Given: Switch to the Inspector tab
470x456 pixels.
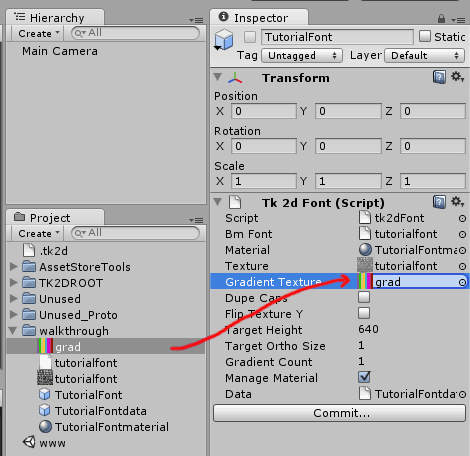Looking at the screenshot, I should click(259, 17).
